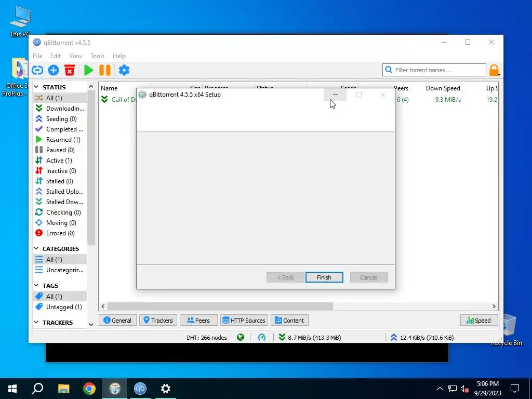The width and height of the screenshot is (532, 399).
Task: Select the Stalled Downloading filter
Action: [x=60, y=202]
